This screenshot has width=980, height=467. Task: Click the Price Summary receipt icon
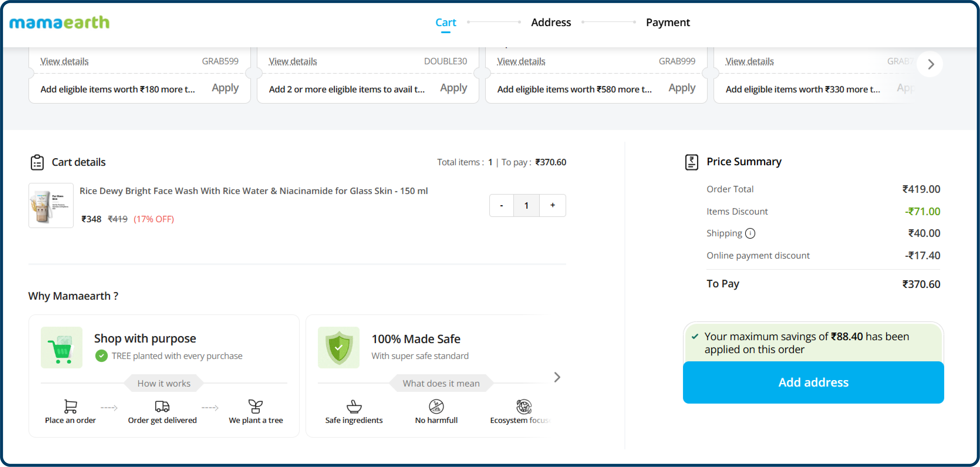(691, 162)
